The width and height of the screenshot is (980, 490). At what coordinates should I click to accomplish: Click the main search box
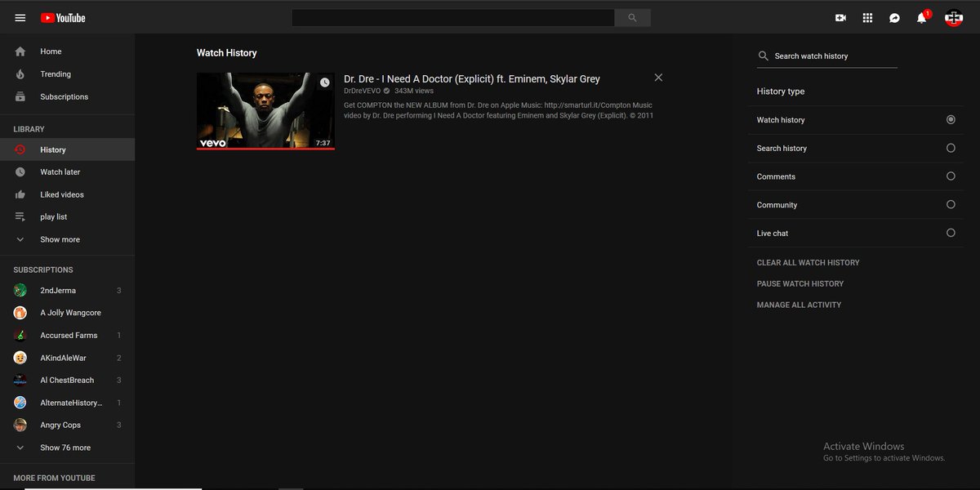tap(453, 18)
